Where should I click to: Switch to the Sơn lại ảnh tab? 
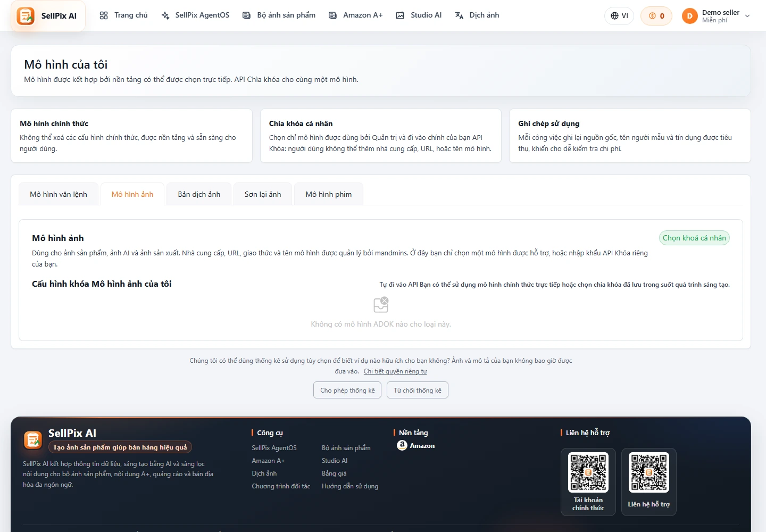pos(263,194)
